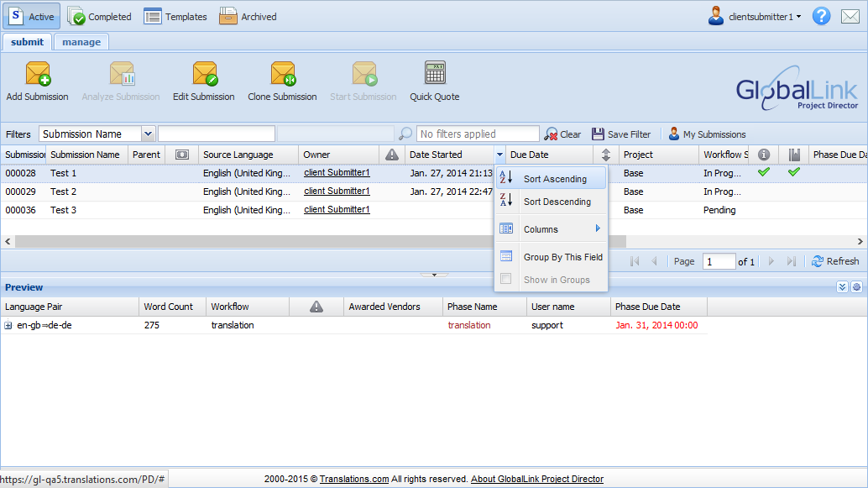Viewport: 868px width, 488px height.
Task: Click the Source Language column header
Action: tap(248, 155)
